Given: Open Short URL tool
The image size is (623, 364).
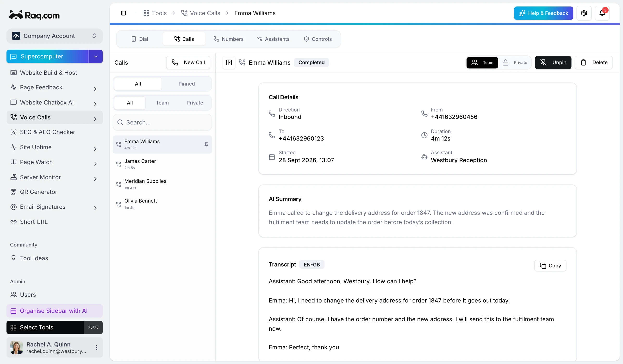Looking at the screenshot, I should pos(54,222).
